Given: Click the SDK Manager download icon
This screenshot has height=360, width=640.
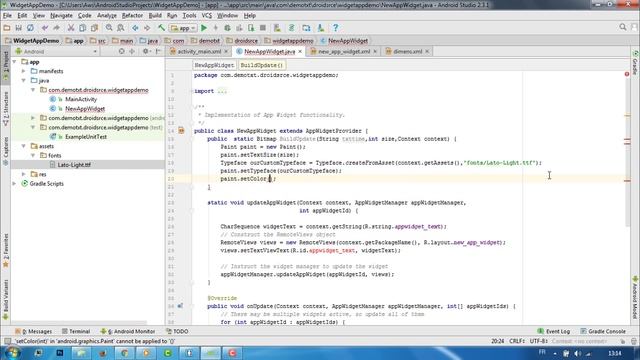Looking at the screenshot, I should 321,28.
